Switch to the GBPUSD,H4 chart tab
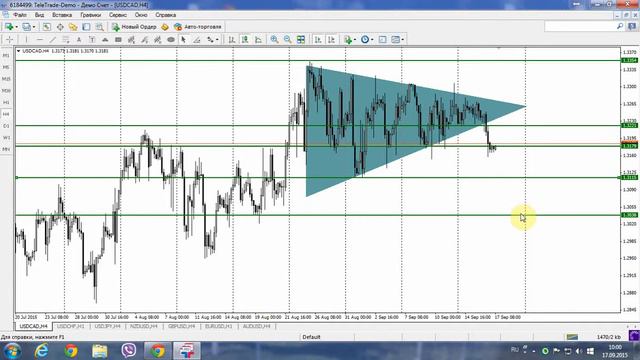Screen dimensions: 640x360 [181, 327]
